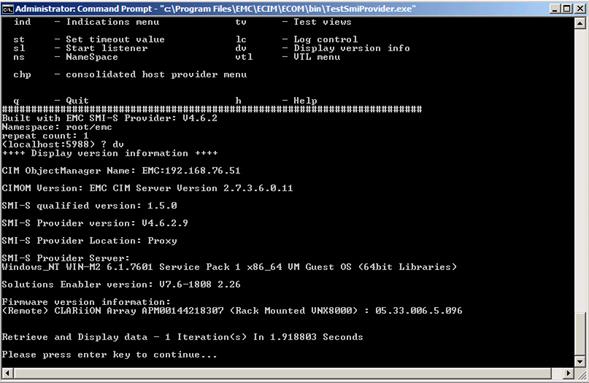Click the Command Prompt system menu icon

click(8, 8)
